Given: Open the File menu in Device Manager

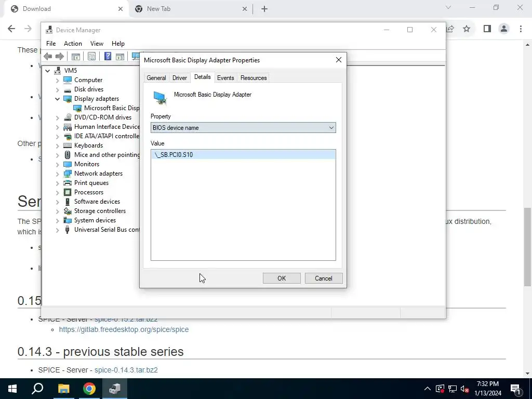Looking at the screenshot, I should click(x=51, y=44).
